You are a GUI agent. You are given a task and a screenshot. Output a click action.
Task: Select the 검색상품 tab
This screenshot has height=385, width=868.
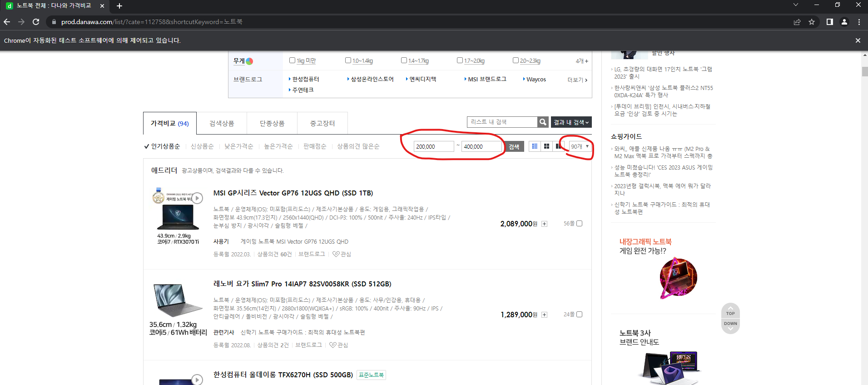[x=222, y=123]
